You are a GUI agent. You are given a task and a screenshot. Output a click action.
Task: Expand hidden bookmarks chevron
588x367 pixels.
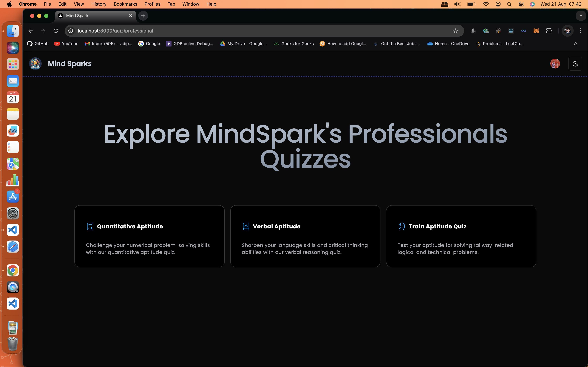[x=575, y=44]
